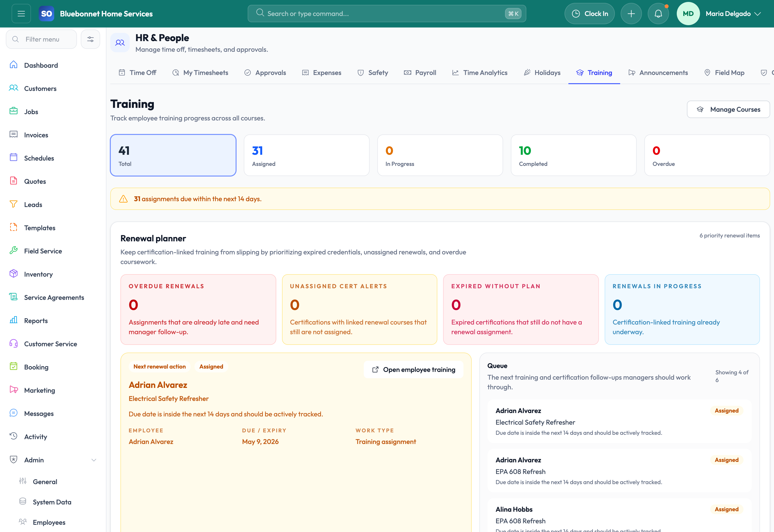
Task: Click the SO company logo
Action: [46, 14]
